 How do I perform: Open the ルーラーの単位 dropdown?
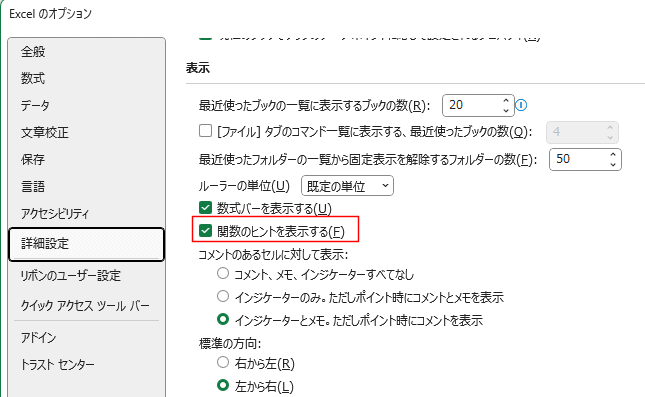(347, 186)
